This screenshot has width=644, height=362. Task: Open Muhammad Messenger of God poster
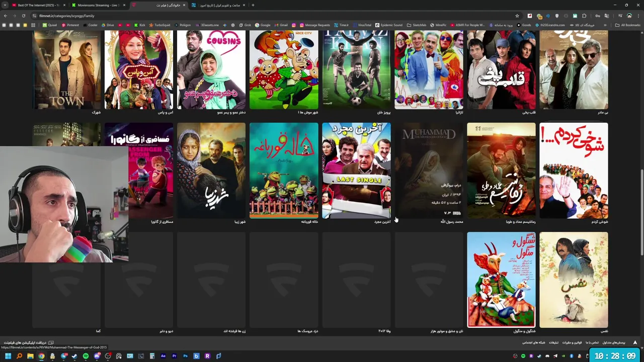tap(429, 170)
